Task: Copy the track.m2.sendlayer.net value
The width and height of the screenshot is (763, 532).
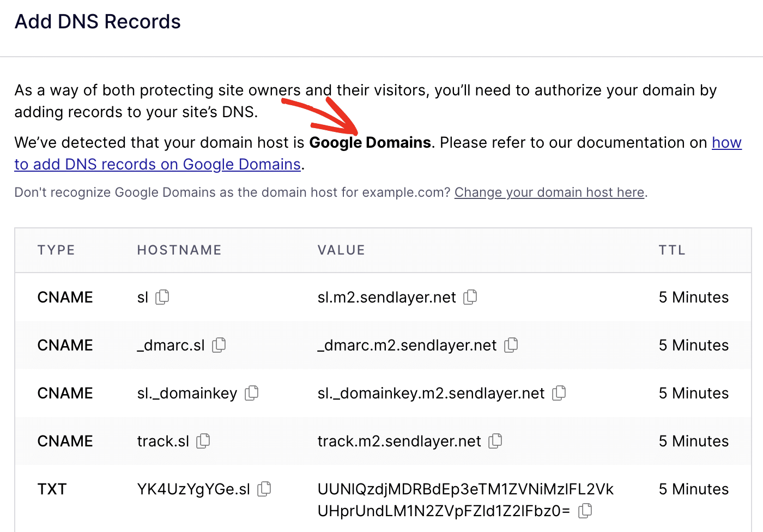Action: click(495, 441)
